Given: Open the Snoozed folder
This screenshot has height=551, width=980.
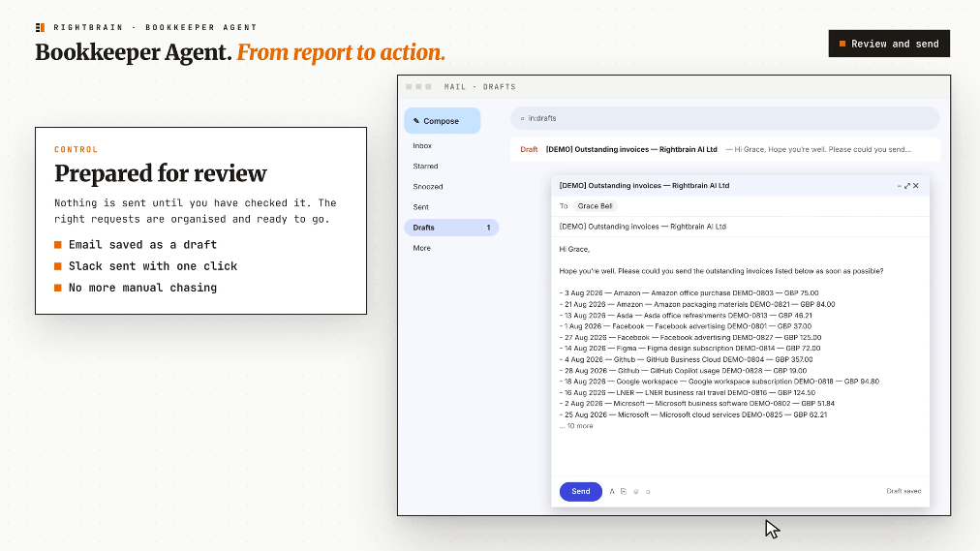Looking at the screenshot, I should tap(427, 187).
